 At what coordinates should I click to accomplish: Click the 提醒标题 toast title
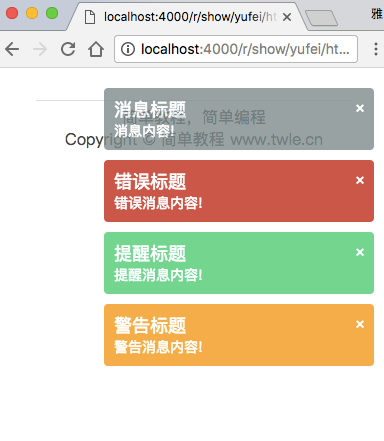[x=150, y=253]
